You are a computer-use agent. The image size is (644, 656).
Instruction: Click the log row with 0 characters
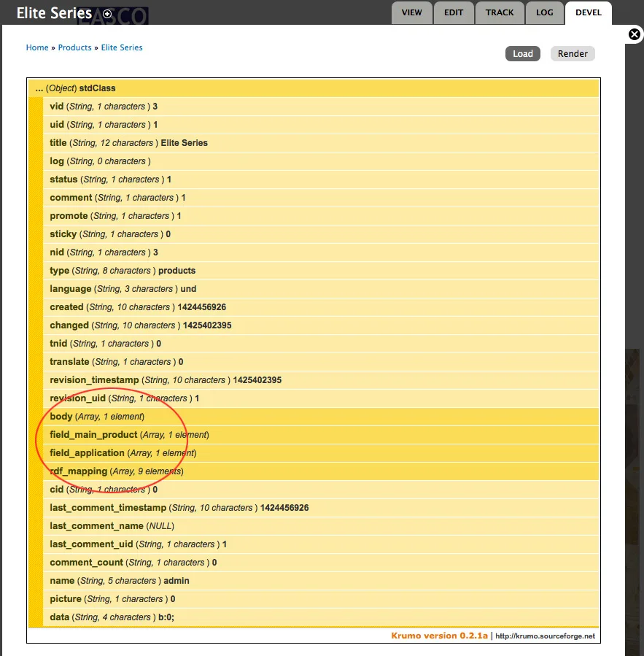point(321,161)
